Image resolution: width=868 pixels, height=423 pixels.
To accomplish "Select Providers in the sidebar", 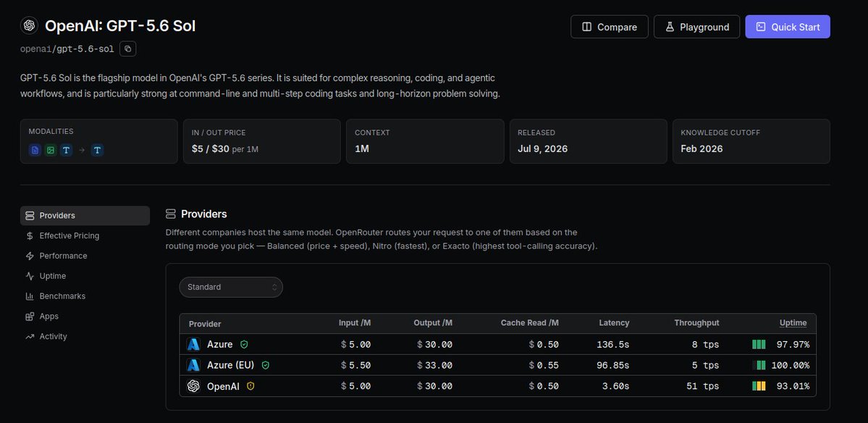I will [85, 215].
